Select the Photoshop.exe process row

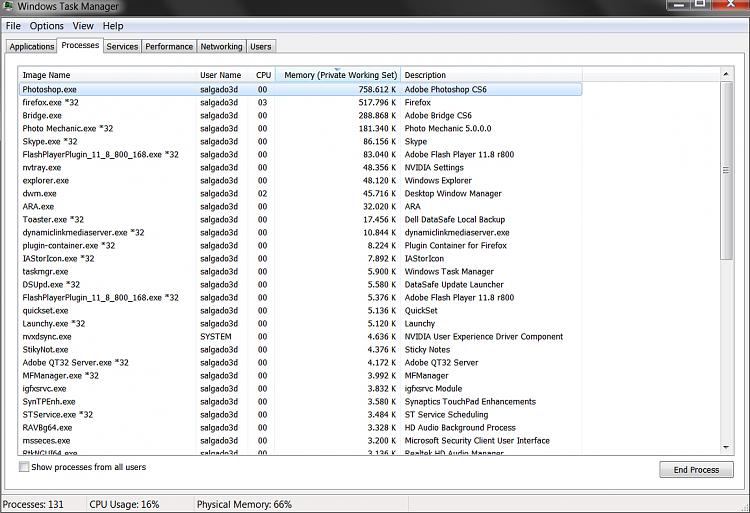pos(300,89)
